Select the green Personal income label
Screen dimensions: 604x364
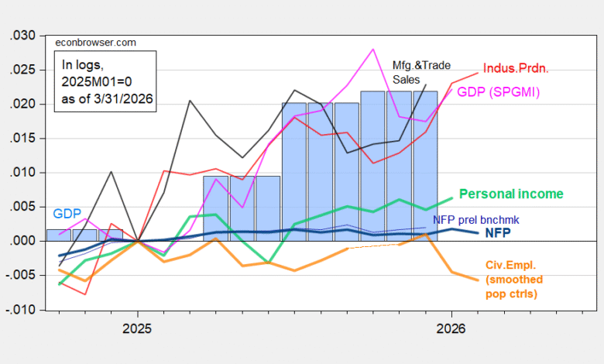511,194
